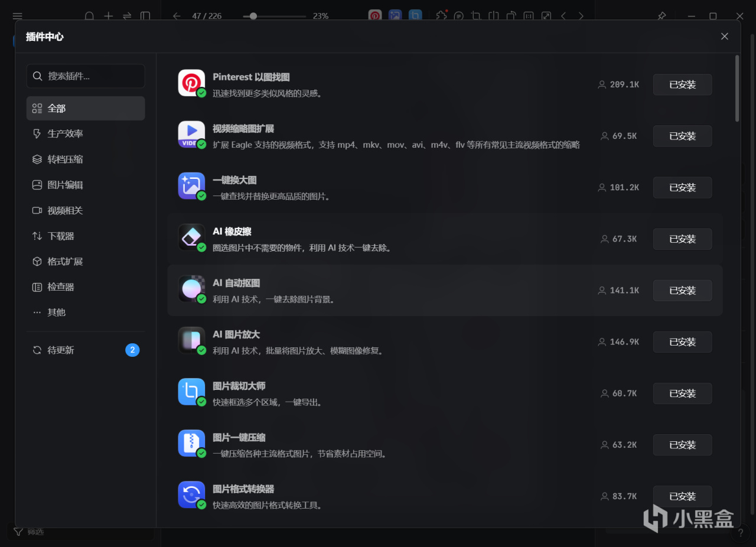Viewport: 756px width, 547px height.
Task: Click the Pinterest 以图找图 plugin logo in the list
Action: point(191,83)
